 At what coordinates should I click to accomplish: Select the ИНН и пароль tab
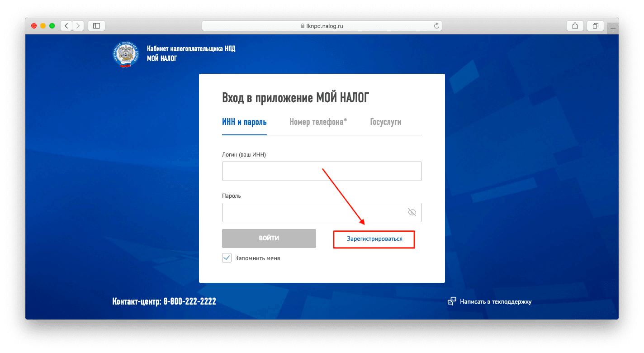244,122
